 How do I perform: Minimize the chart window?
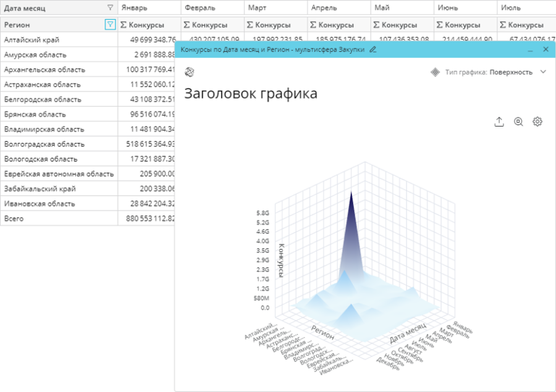[530, 49]
